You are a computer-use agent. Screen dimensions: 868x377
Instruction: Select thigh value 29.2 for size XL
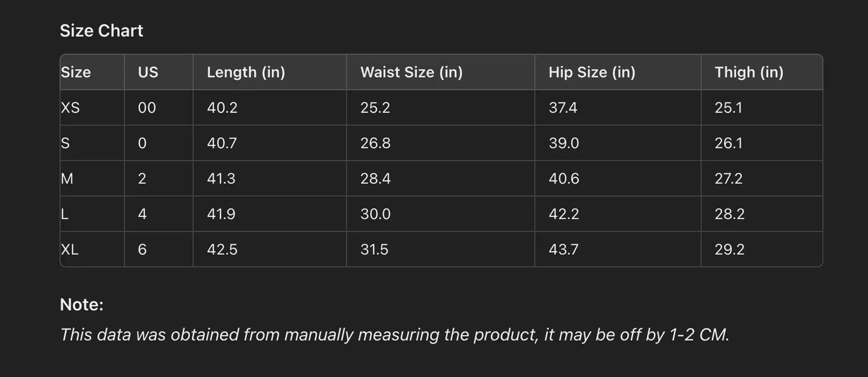click(x=729, y=250)
